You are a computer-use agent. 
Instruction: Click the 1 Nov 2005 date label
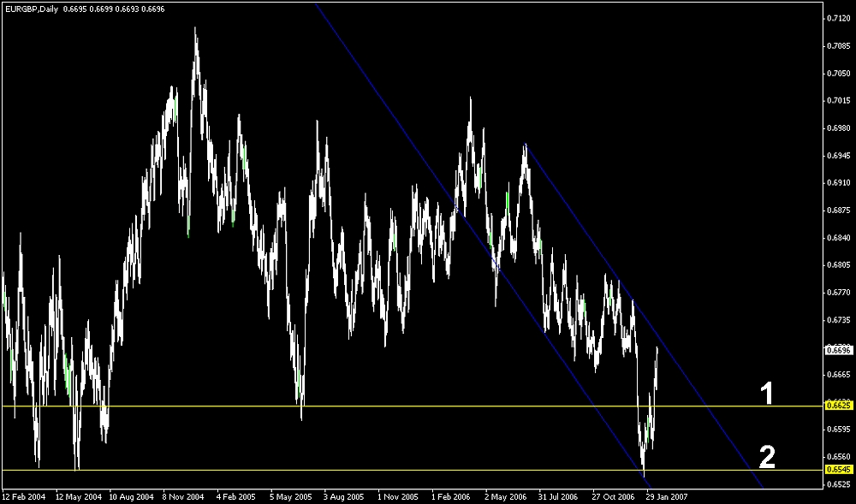tap(398, 495)
